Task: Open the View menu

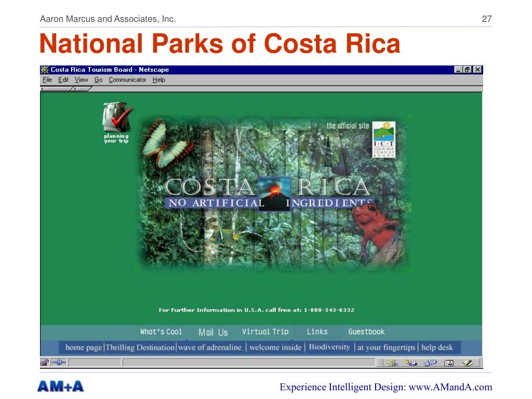Action: 82,79
